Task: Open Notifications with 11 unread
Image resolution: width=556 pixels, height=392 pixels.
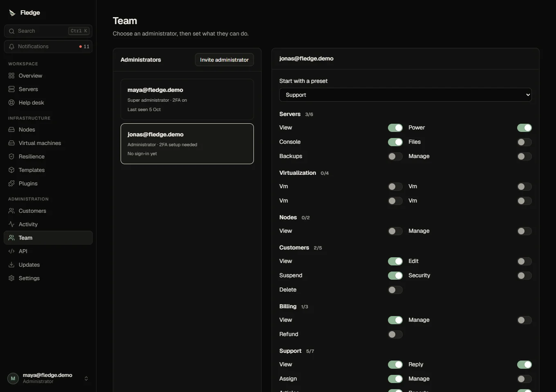Action: [x=48, y=47]
